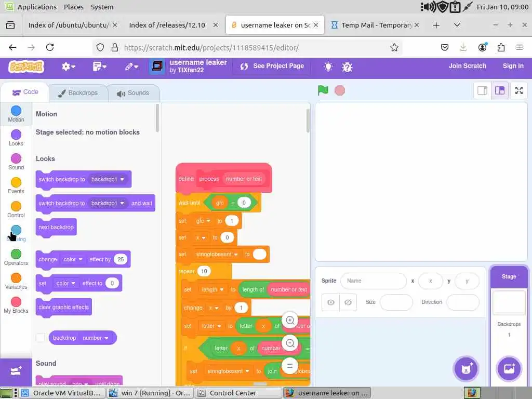The height and width of the screenshot is (399, 532).
Task: Click Choose a Sprite cat button
Action: pyautogui.click(x=466, y=368)
